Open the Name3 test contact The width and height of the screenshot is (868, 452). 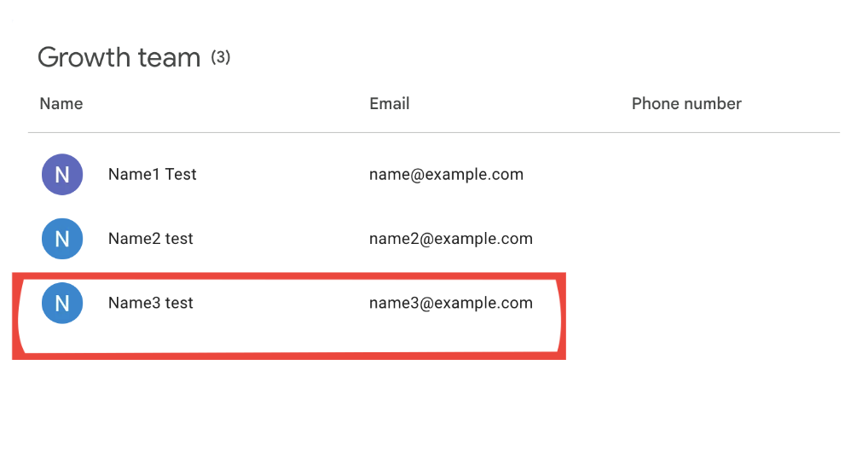(151, 303)
